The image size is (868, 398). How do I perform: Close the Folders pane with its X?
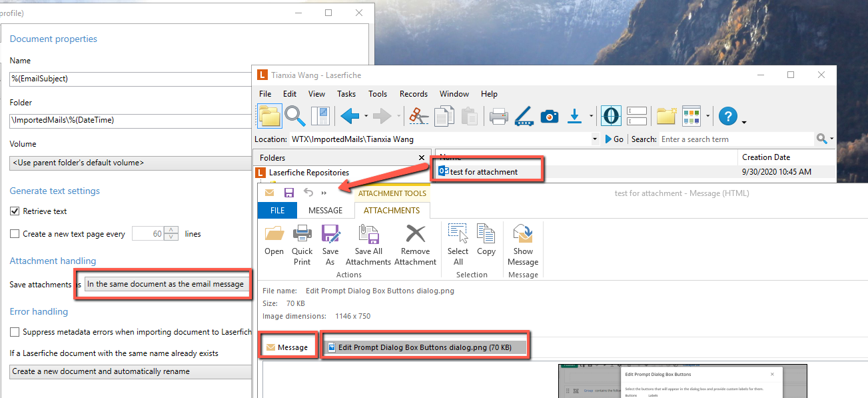(422, 157)
